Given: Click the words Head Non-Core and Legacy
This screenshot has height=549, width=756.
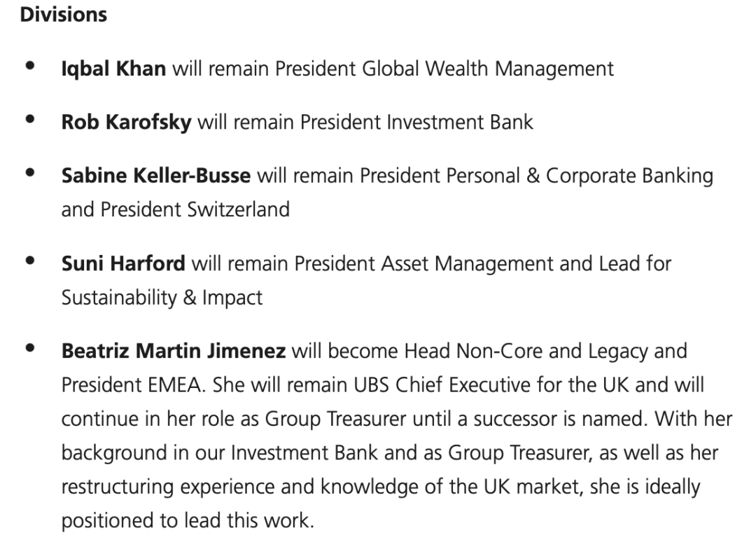Looking at the screenshot, I should click(526, 352).
